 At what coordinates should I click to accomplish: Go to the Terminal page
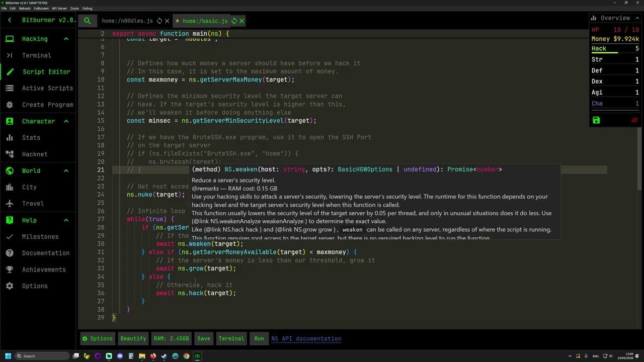37,55
